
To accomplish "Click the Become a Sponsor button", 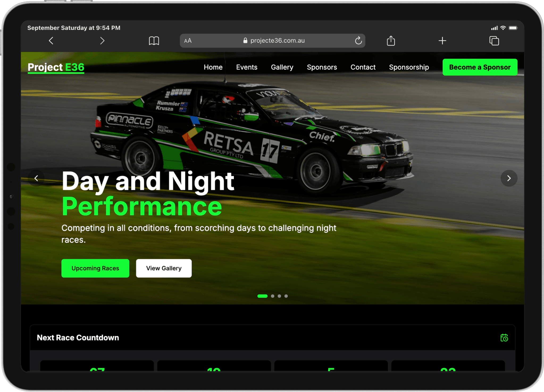I will 480,67.
